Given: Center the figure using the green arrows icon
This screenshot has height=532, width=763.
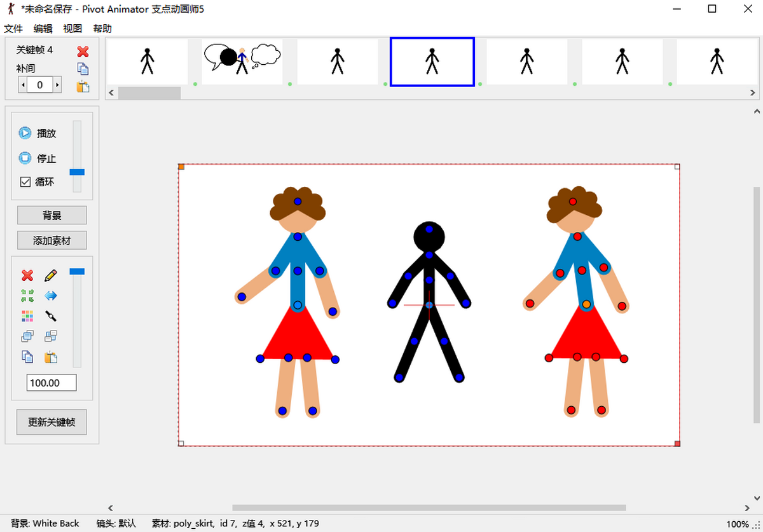Looking at the screenshot, I should coord(27,296).
